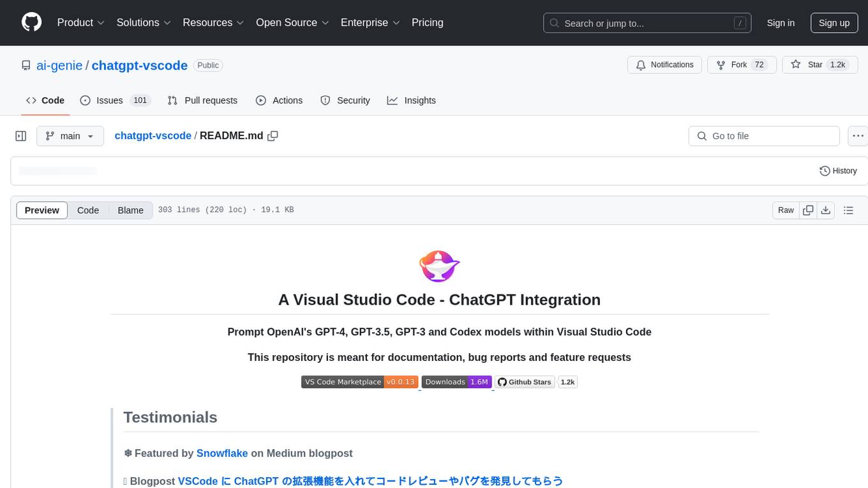Screen dimensions: 868x488
Task: Switch to Code view
Action: (x=88, y=210)
